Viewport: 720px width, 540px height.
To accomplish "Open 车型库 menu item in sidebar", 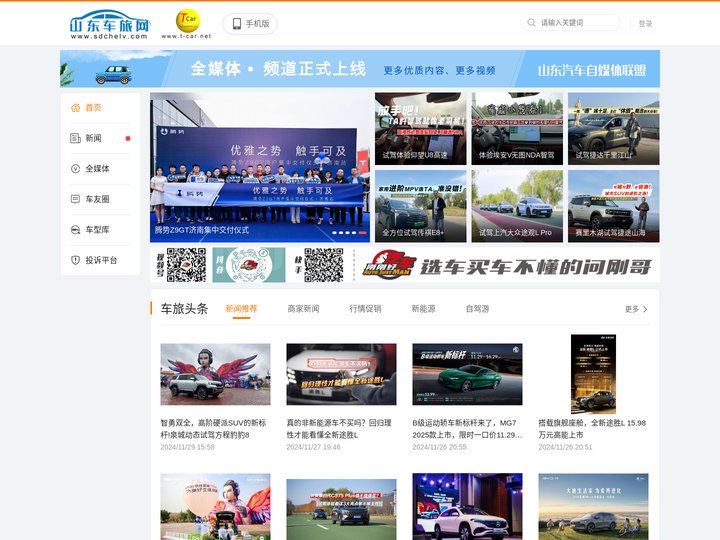I will pyautogui.click(x=100, y=230).
